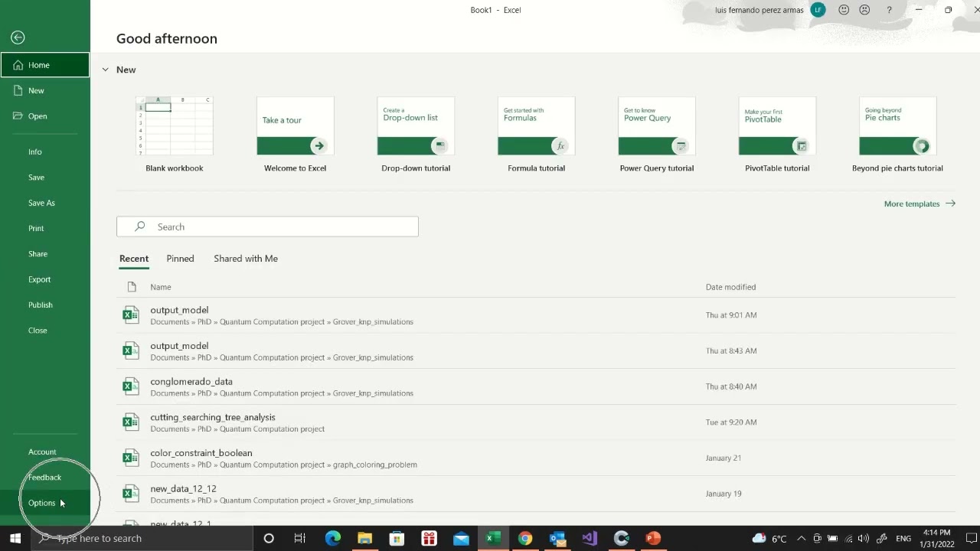Open File Explorer from the taskbar
This screenshot has height=551, width=980.
tap(364, 538)
